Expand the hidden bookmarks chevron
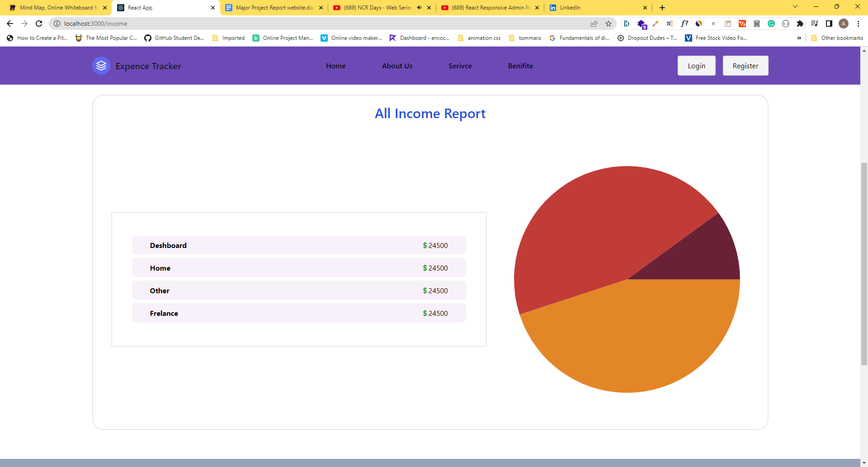The image size is (868, 467). point(799,38)
